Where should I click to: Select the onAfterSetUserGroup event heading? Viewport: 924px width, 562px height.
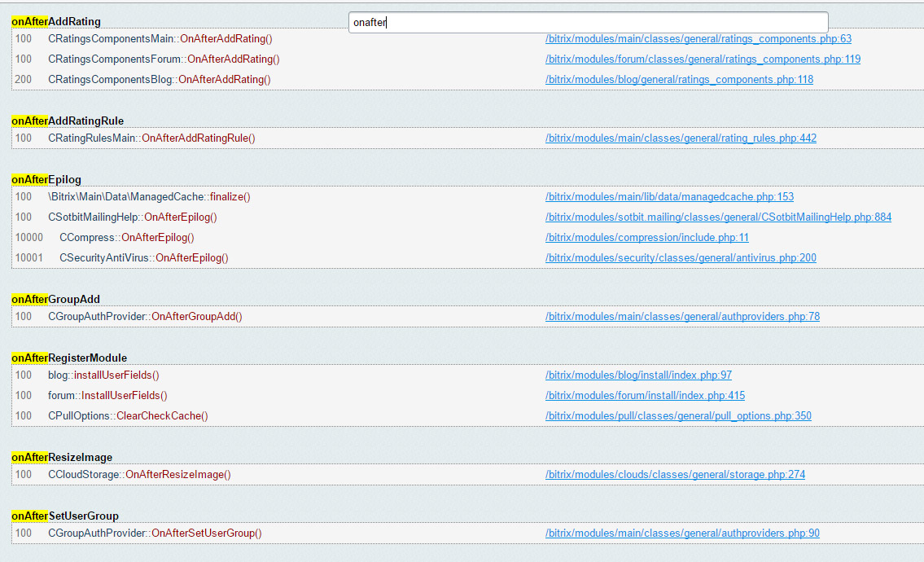coord(65,516)
